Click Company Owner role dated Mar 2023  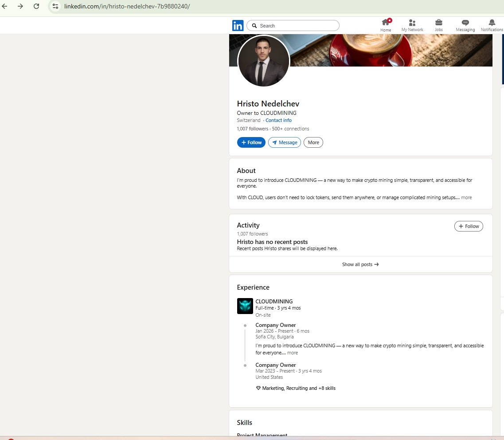pyautogui.click(x=275, y=365)
